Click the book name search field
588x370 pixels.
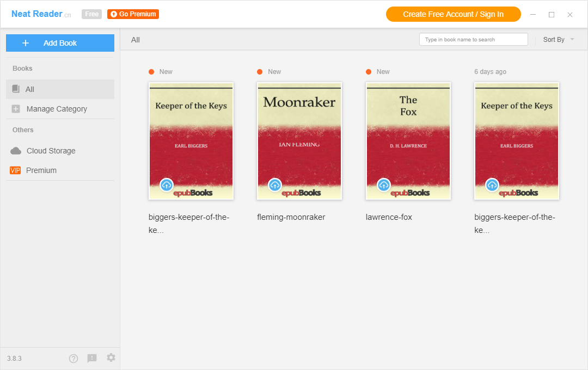[x=473, y=39]
